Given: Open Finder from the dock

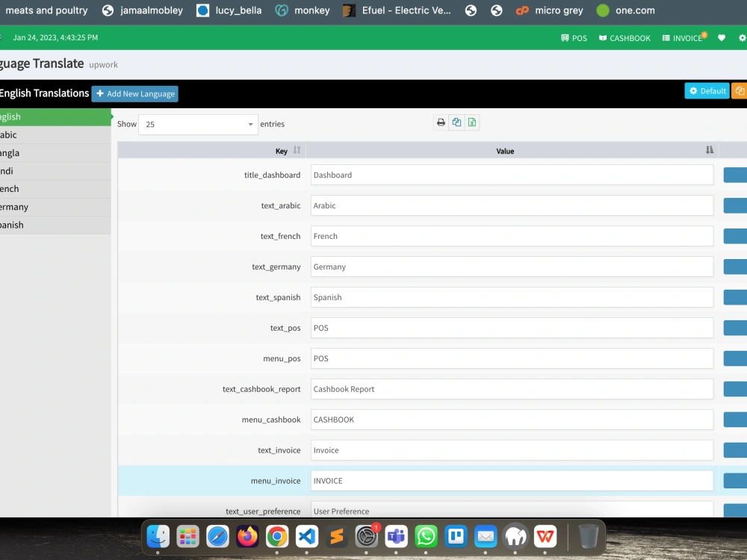Looking at the screenshot, I should (x=158, y=537).
